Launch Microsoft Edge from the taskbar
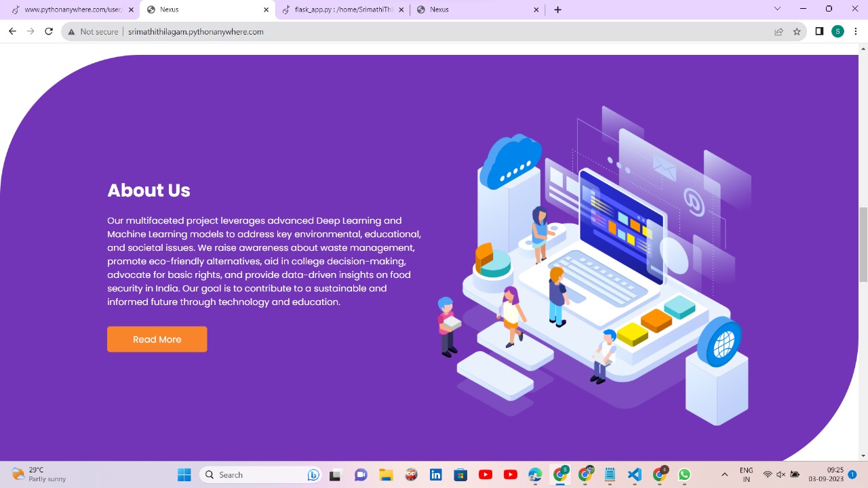This screenshot has width=868, height=488. tap(535, 474)
